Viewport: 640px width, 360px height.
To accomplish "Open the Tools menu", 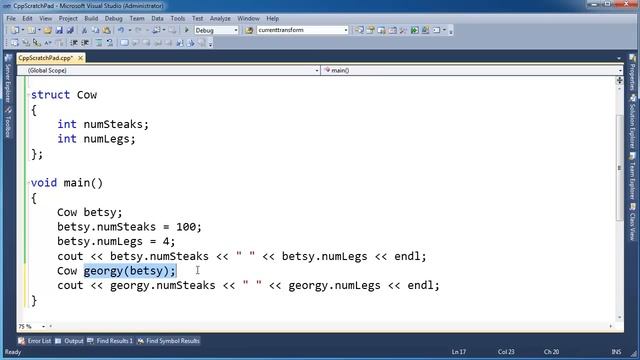I will [178, 18].
